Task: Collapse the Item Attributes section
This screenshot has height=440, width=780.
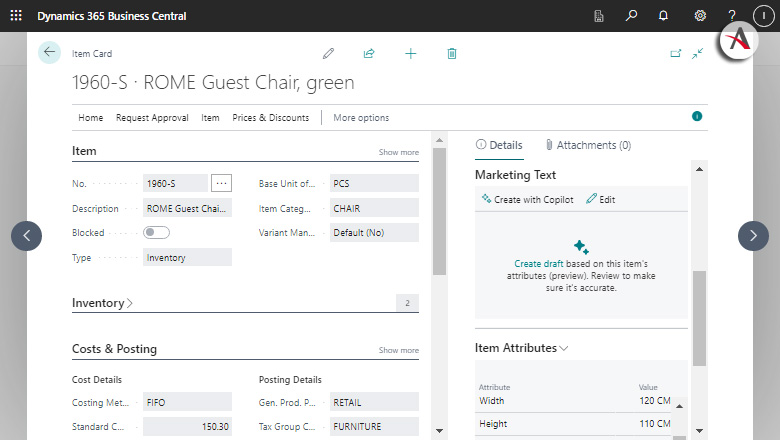Action: pyautogui.click(x=521, y=348)
